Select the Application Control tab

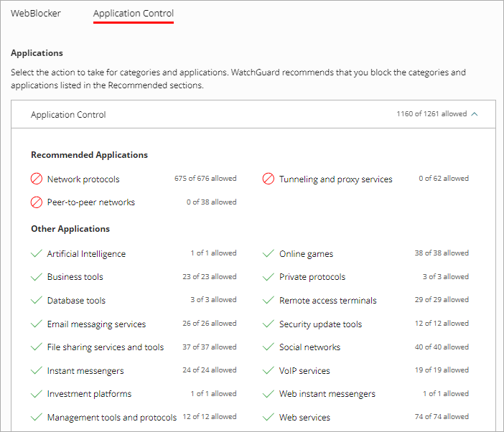[134, 14]
